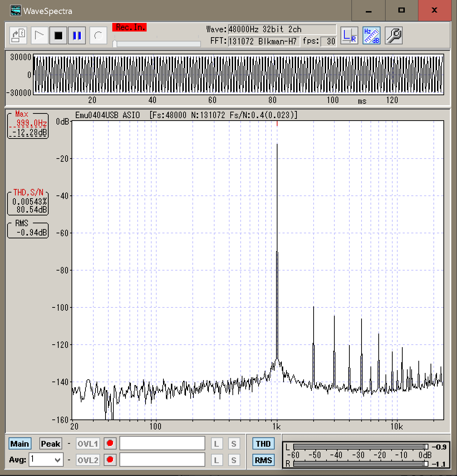The width and height of the screenshot is (457, 476).
Task: Click the S/N value 80.54dB
Action: [32, 210]
